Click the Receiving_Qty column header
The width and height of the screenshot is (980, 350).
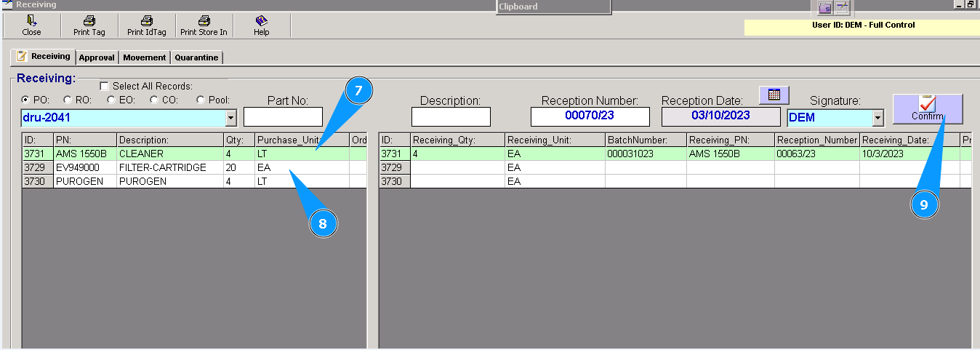point(457,140)
